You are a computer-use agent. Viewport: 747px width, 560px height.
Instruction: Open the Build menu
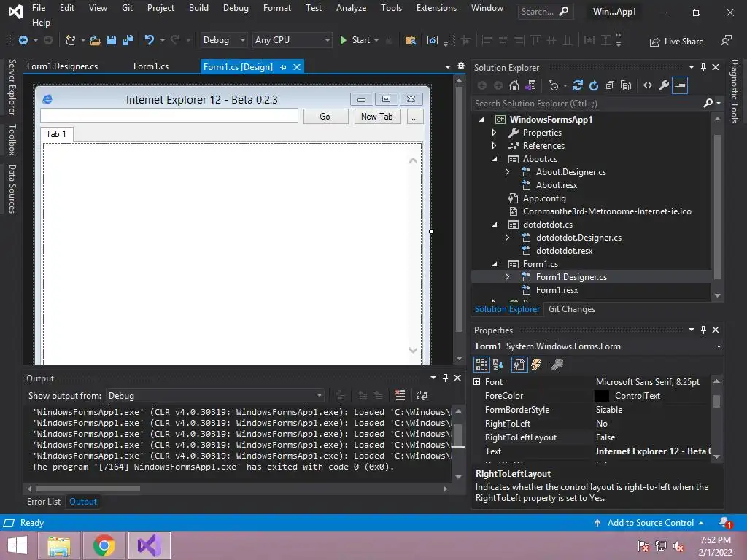[198, 8]
